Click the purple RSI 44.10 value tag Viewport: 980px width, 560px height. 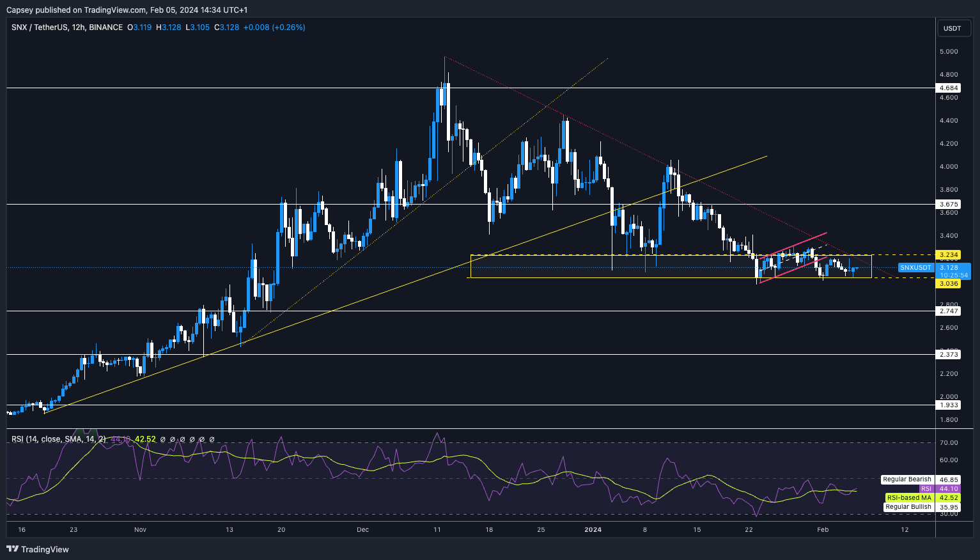point(949,489)
